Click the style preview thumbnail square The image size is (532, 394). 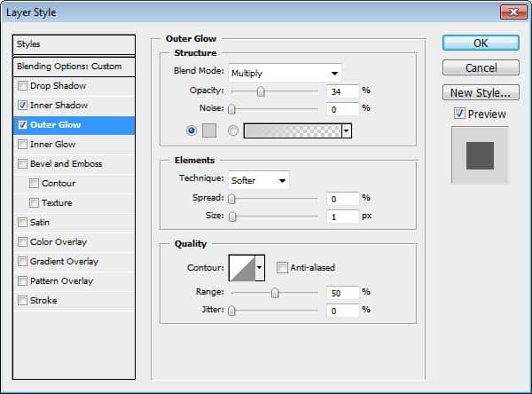point(480,155)
